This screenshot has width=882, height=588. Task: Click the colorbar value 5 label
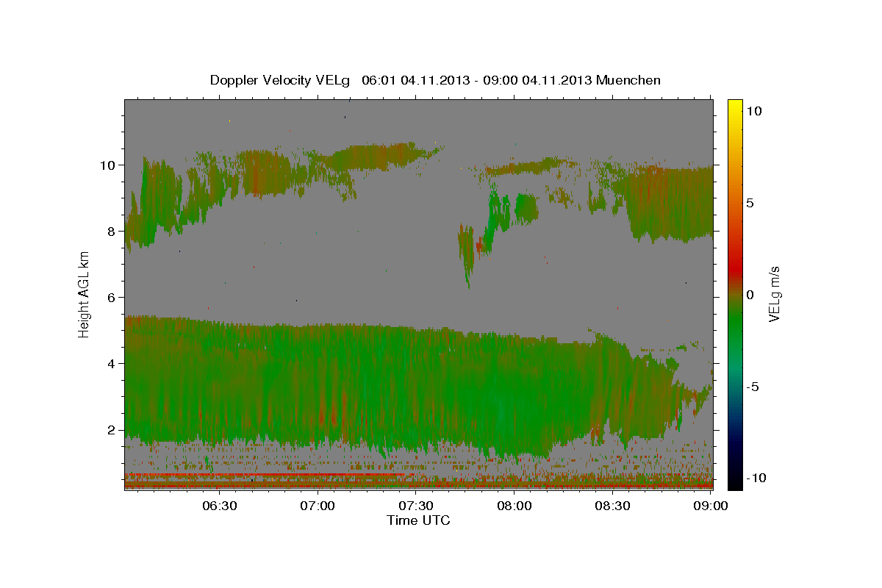pyautogui.click(x=750, y=202)
